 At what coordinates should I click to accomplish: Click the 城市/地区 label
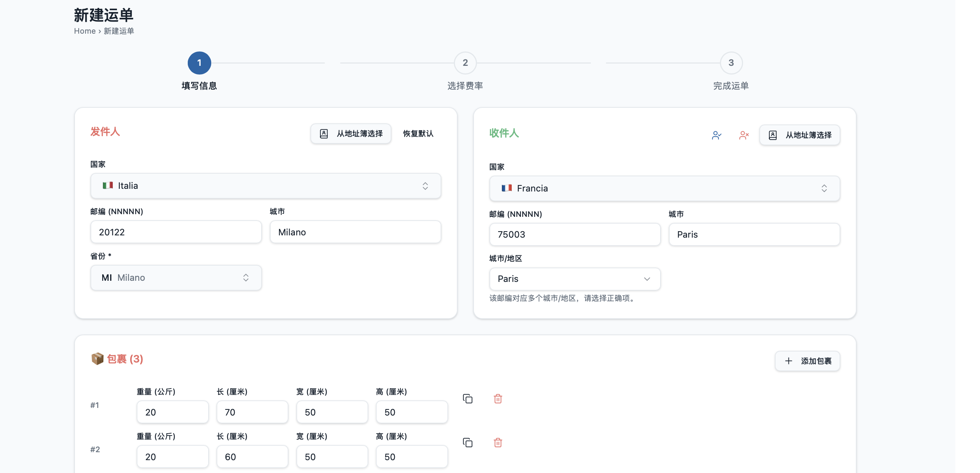click(505, 258)
